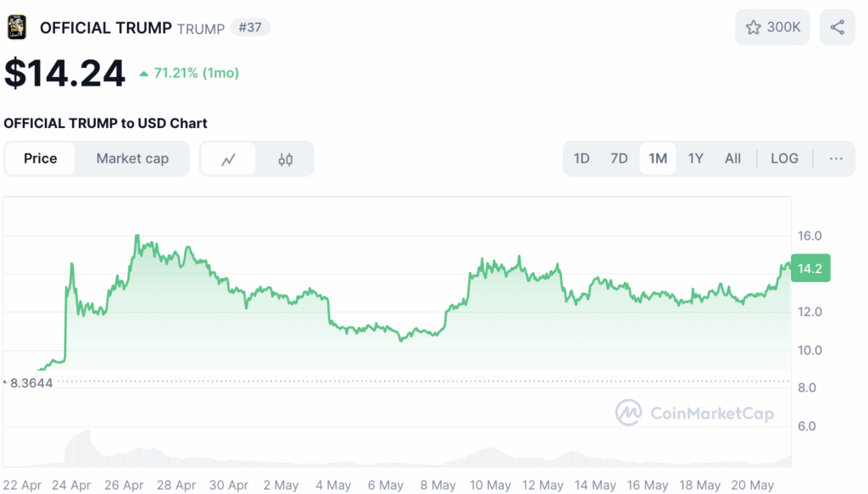The height and width of the screenshot is (494, 868).
Task: Click the 22 Apr date label
Action: [x=22, y=486]
